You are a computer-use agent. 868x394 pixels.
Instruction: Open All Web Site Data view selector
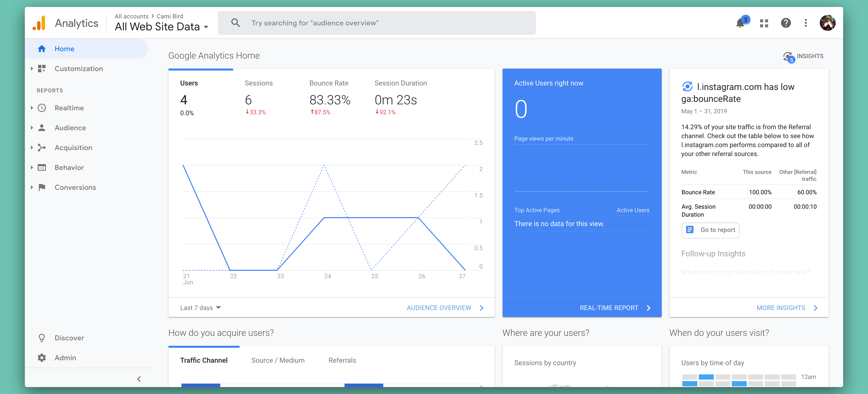[161, 27]
